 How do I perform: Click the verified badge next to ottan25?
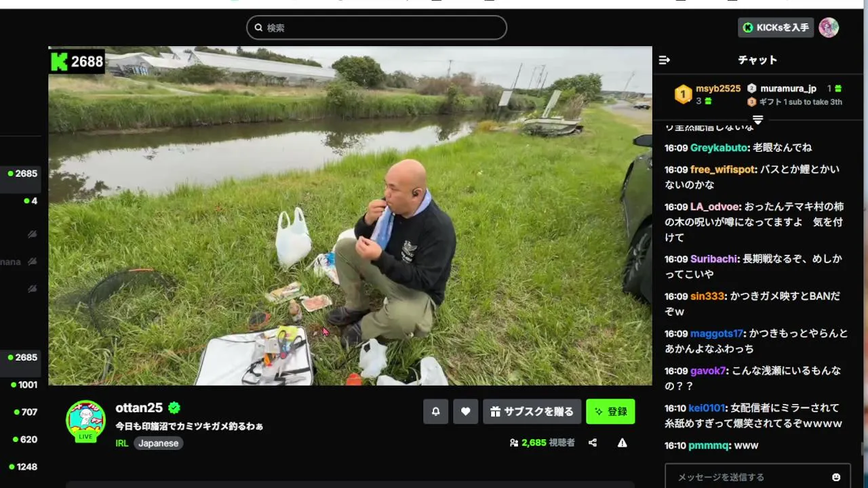(x=174, y=408)
